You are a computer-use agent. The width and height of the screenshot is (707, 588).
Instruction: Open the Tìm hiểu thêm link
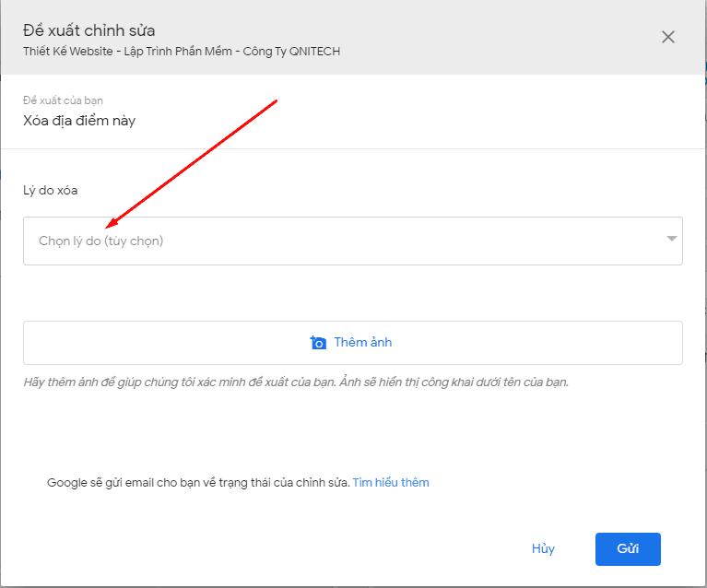click(x=390, y=482)
